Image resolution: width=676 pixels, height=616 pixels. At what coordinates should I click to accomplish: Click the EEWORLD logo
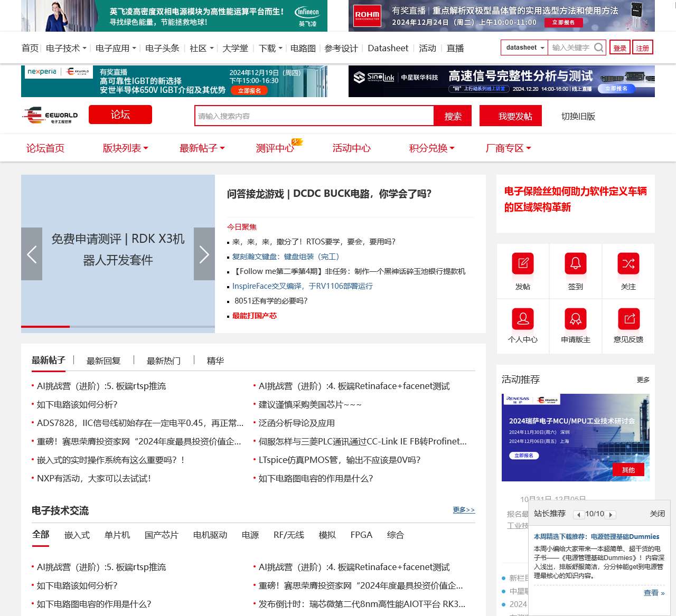(50, 115)
